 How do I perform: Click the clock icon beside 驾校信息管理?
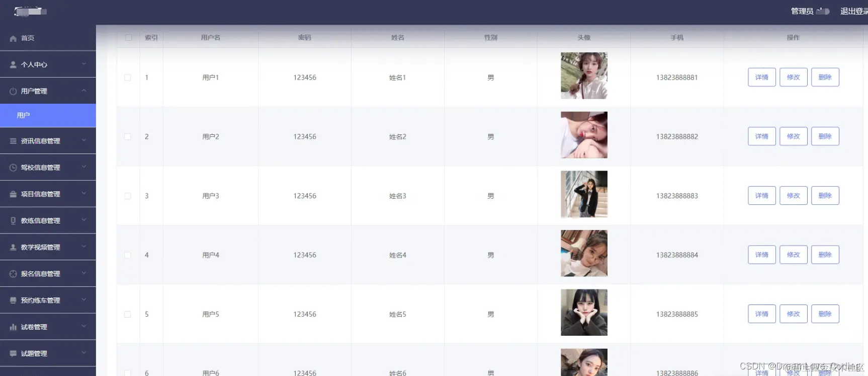13,168
